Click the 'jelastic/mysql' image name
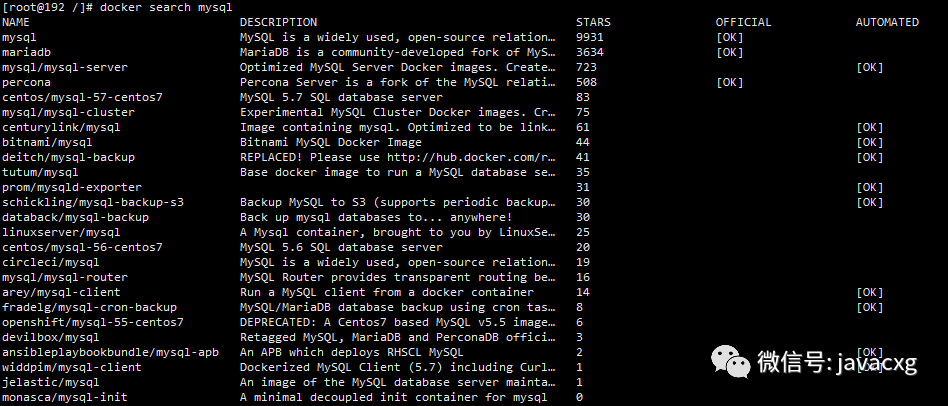Screen dimensions: 948x406 coord(51,382)
